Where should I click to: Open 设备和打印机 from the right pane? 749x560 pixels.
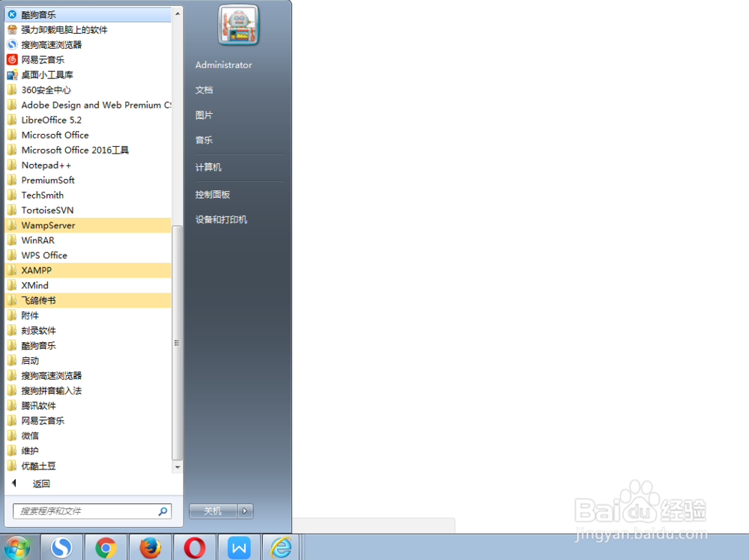point(221,219)
